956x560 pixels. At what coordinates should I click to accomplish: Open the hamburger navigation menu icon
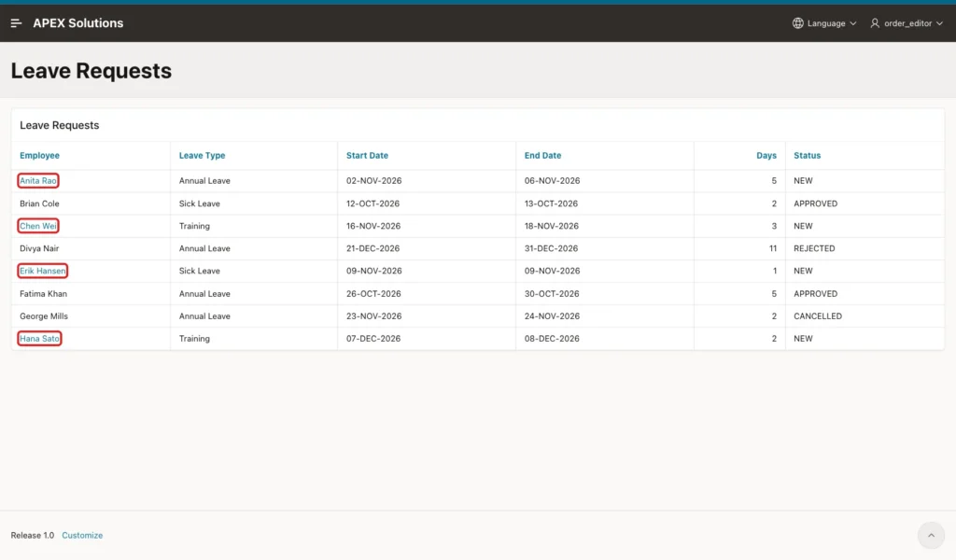pyautogui.click(x=17, y=23)
